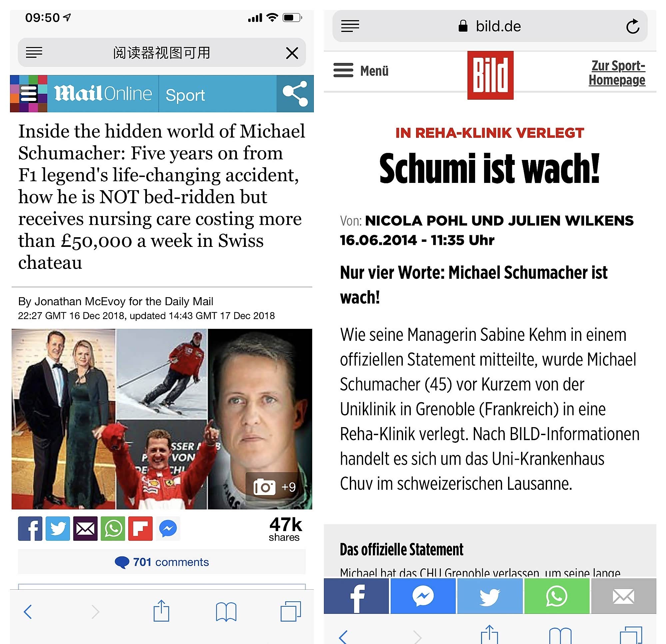
Task: Share article on Facebook under Schumacher photo
Action: (30, 528)
